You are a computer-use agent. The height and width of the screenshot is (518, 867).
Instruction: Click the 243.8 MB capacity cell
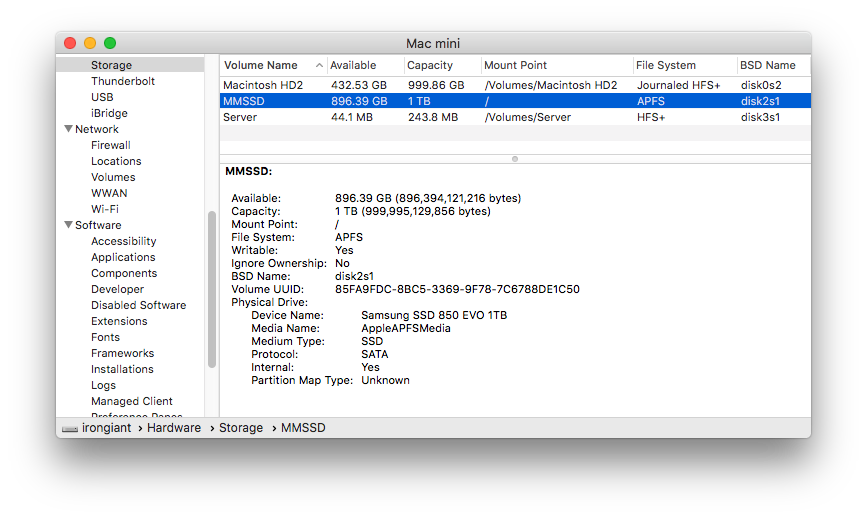433,117
